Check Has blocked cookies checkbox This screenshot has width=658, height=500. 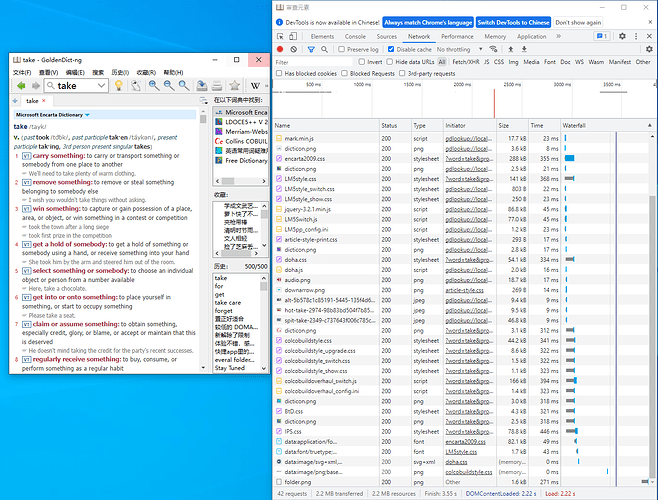click(x=279, y=73)
